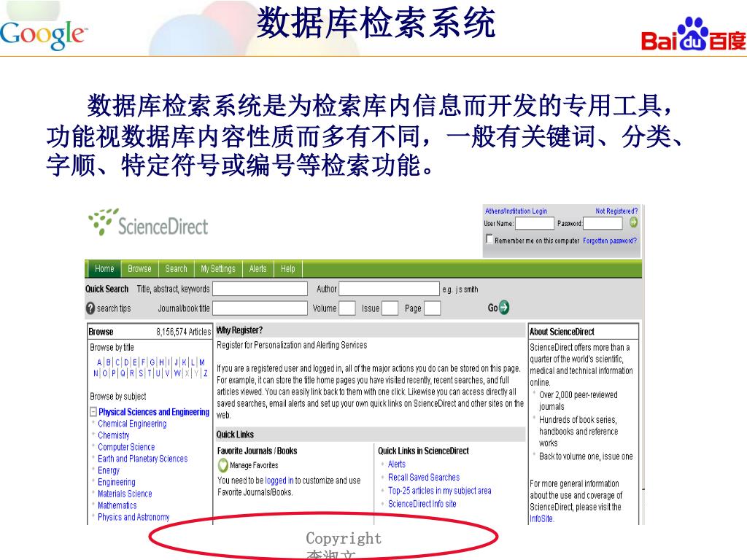Click the Title, abstract, keywords field
The image size is (747, 560).
pos(260,289)
